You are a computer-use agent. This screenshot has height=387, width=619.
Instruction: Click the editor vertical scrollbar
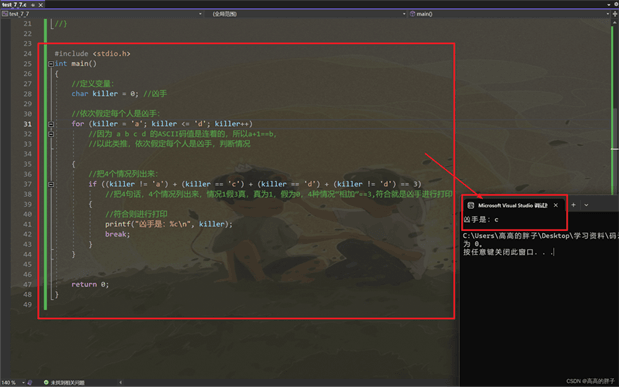615,107
